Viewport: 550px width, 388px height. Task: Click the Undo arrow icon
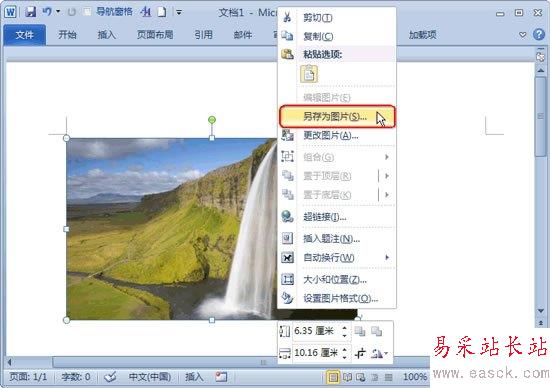(47, 12)
